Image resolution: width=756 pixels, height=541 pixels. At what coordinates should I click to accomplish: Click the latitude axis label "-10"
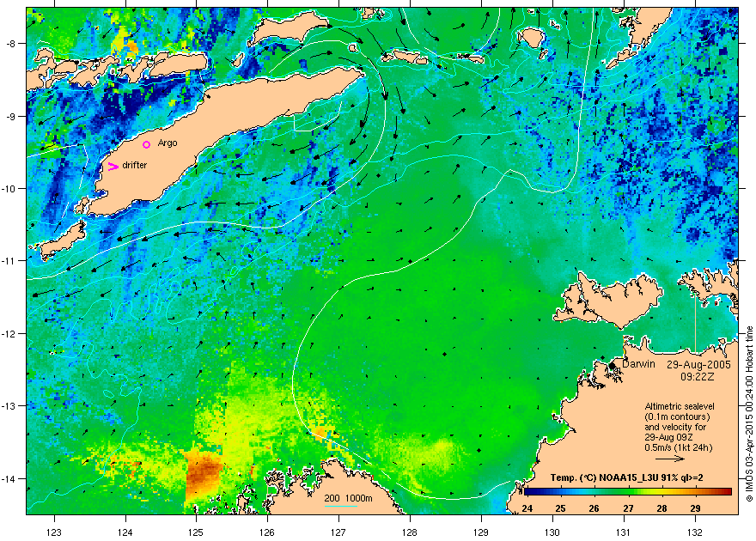coord(9,188)
